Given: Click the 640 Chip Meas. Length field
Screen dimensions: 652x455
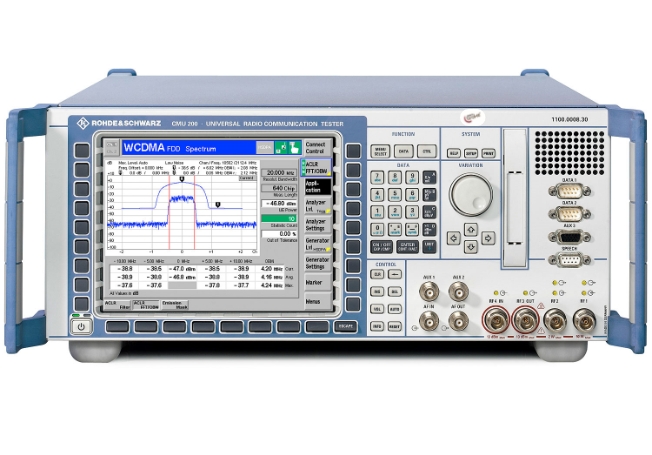Looking at the screenshot, I should 279,188.
